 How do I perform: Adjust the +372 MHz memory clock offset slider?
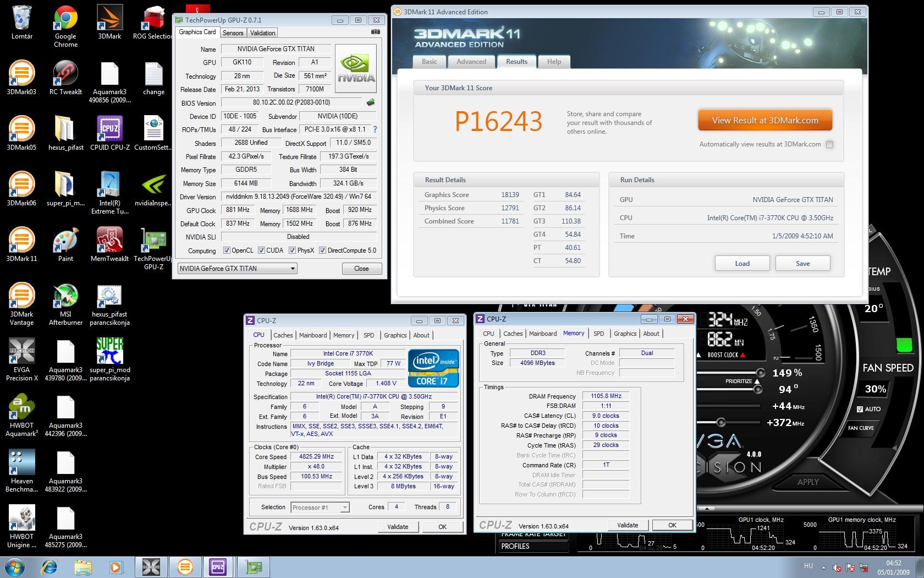[720, 423]
